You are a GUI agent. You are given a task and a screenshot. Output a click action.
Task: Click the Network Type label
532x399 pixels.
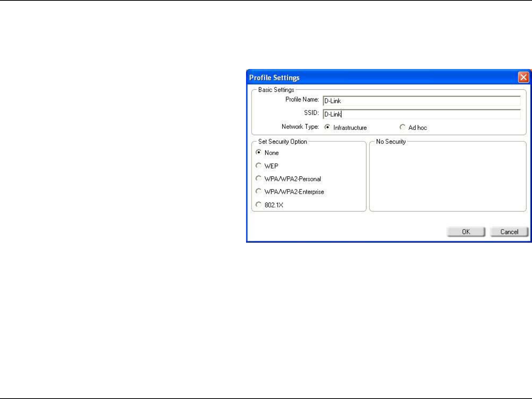click(x=300, y=127)
